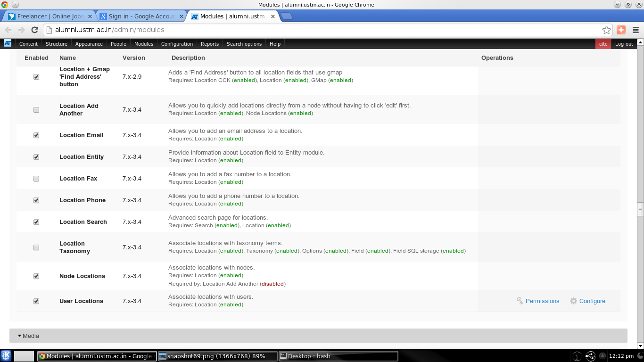This screenshot has height=362, width=644.
Task: Uncheck the Location Email module
Action: point(36,135)
